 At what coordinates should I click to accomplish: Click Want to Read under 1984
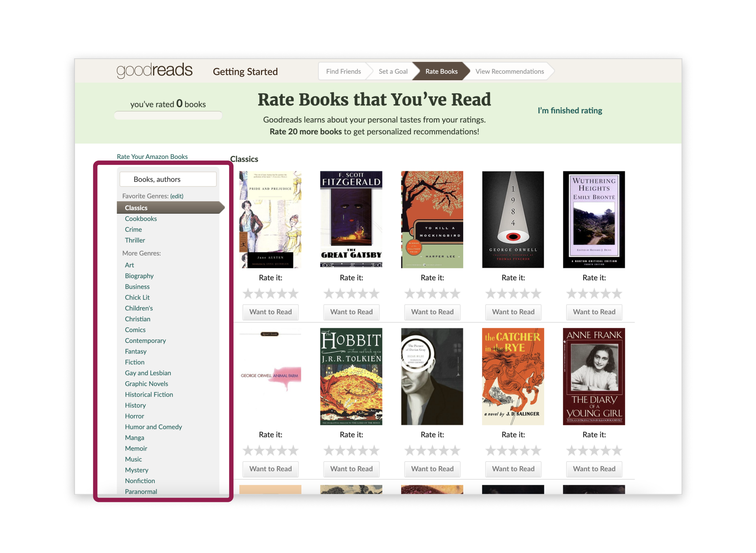click(513, 312)
